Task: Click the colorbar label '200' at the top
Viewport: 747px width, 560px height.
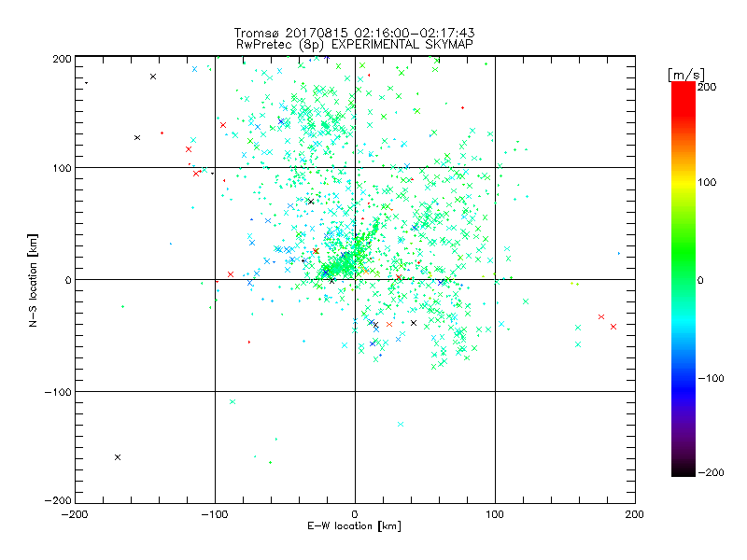Action: [x=707, y=87]
